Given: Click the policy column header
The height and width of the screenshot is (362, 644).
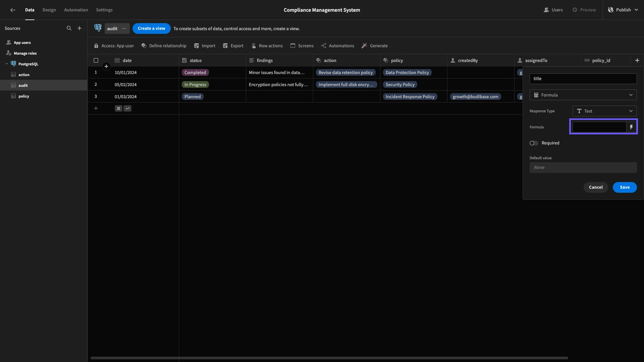Looking at the screenshot, I should 414,60.
